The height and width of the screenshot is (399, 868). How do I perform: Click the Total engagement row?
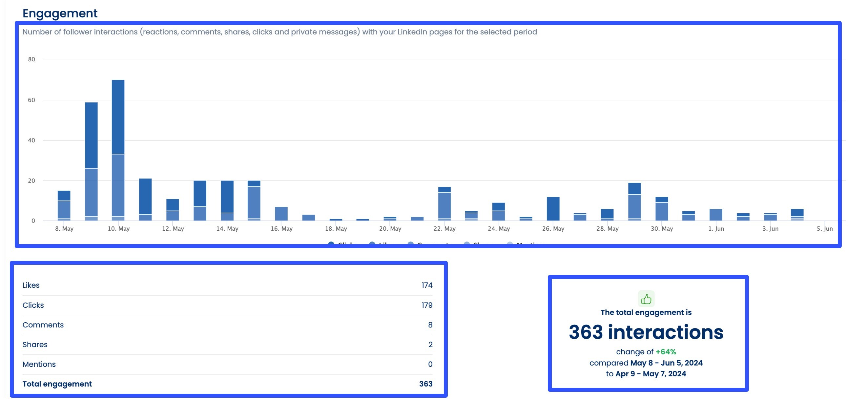[x=227, y=384]
